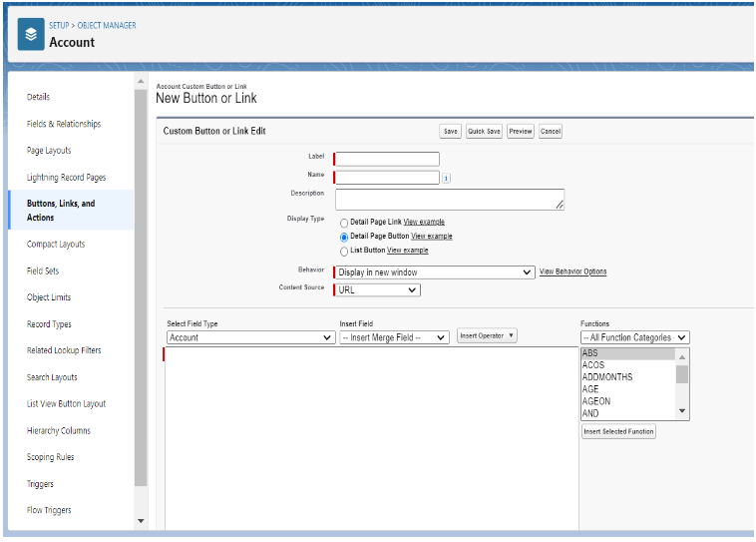Open Lightning Record Pages

(x=66, y=177)
